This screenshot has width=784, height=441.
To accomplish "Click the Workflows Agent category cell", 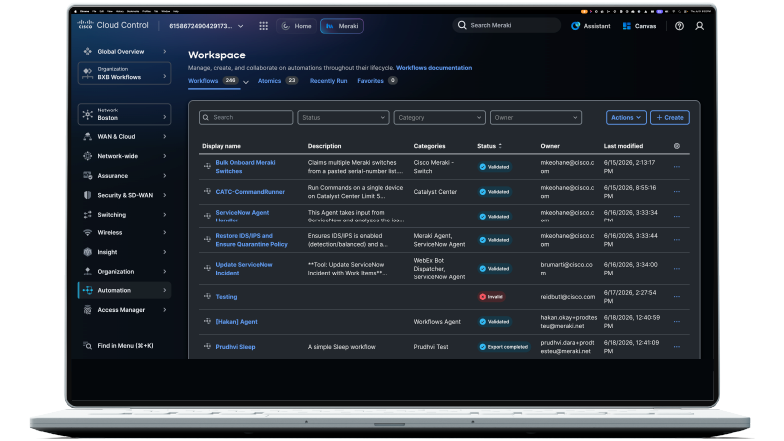I will click(x=437, y=322).
